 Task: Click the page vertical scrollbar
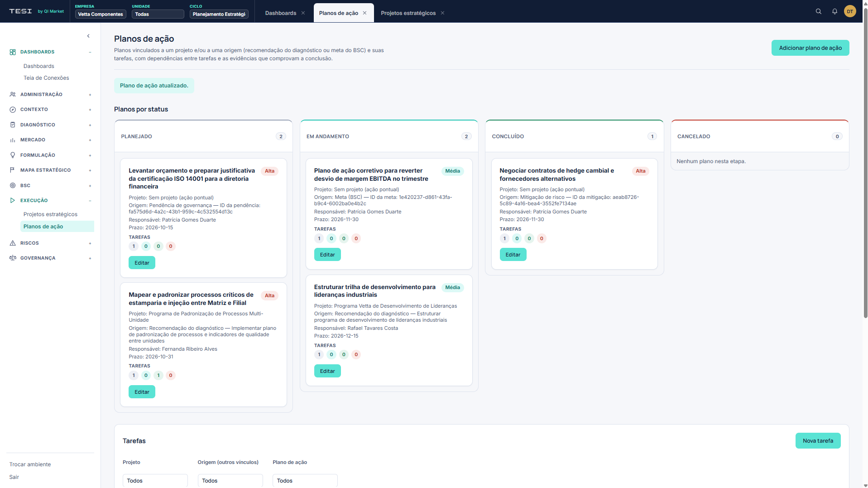[865, 163]
